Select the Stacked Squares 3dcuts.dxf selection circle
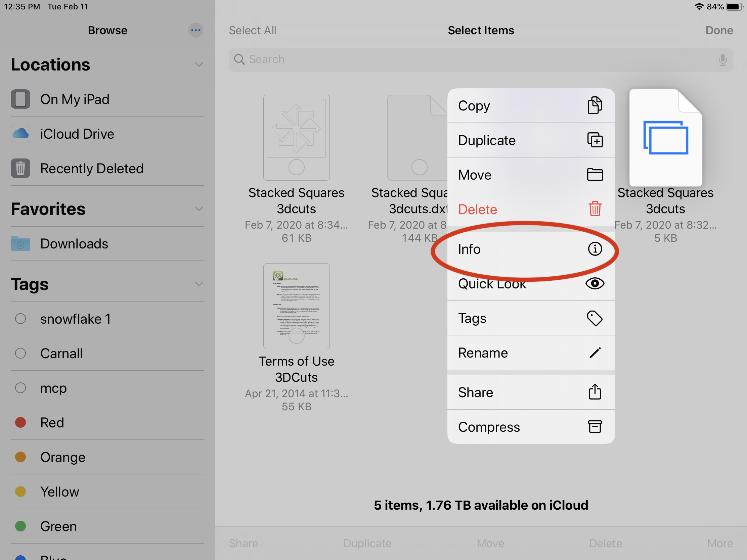The height and width of the screenshot is (560, 747). (419, 167)
